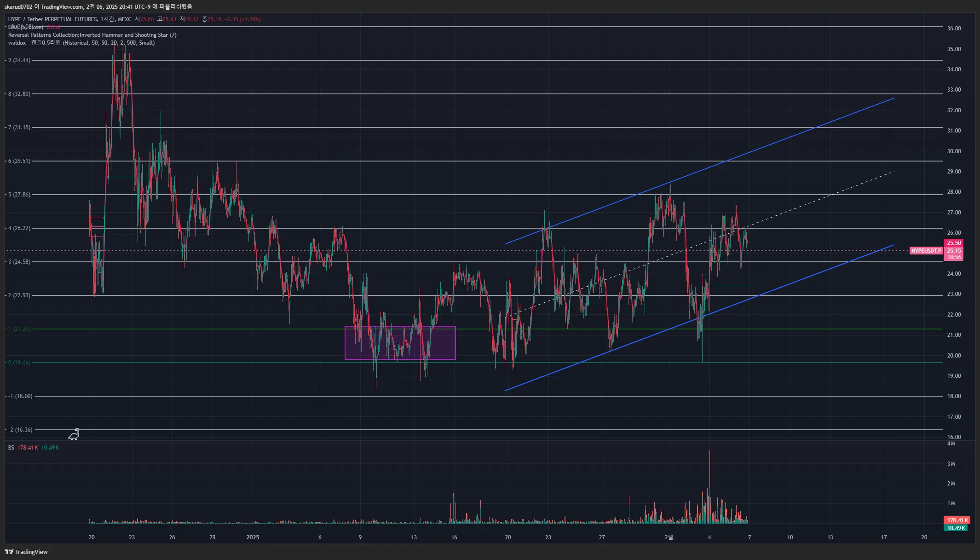
Task: Click the BS volume indicator legend label
Action: pyautogui.click(x=11, y=448)
